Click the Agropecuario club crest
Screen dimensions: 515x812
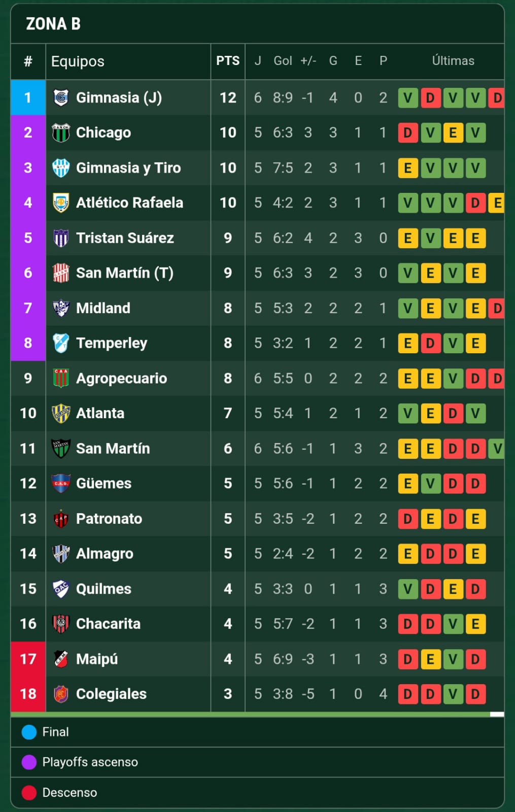[x=61, y=378]
